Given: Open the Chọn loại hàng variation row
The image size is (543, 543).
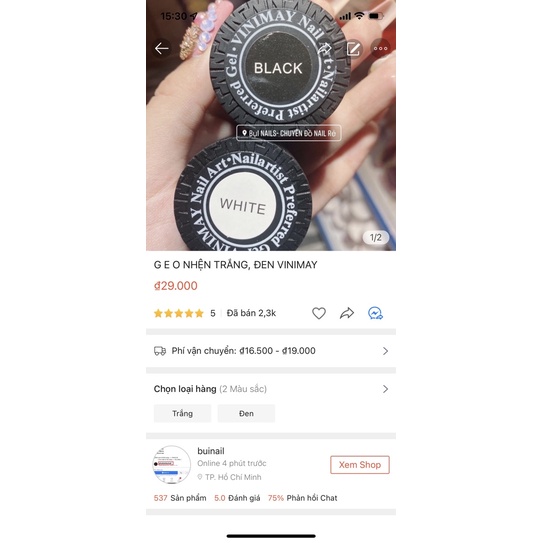Looking at the screenshot, I should tap(271, 389).
